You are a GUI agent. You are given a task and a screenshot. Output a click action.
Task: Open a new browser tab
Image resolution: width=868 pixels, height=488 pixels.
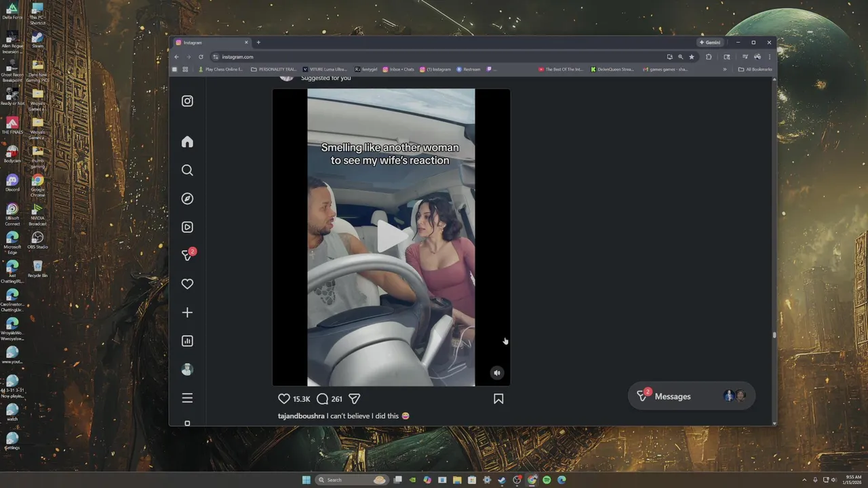(x=258, y=43)
